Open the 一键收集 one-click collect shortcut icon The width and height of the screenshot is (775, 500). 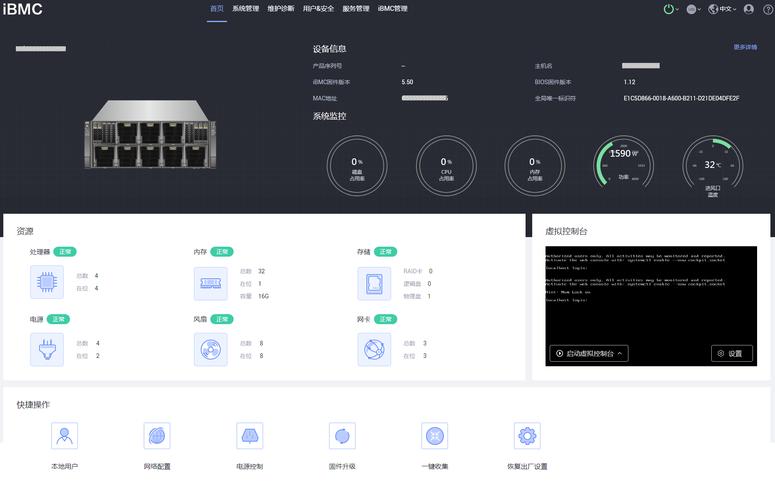pos(434,436)
